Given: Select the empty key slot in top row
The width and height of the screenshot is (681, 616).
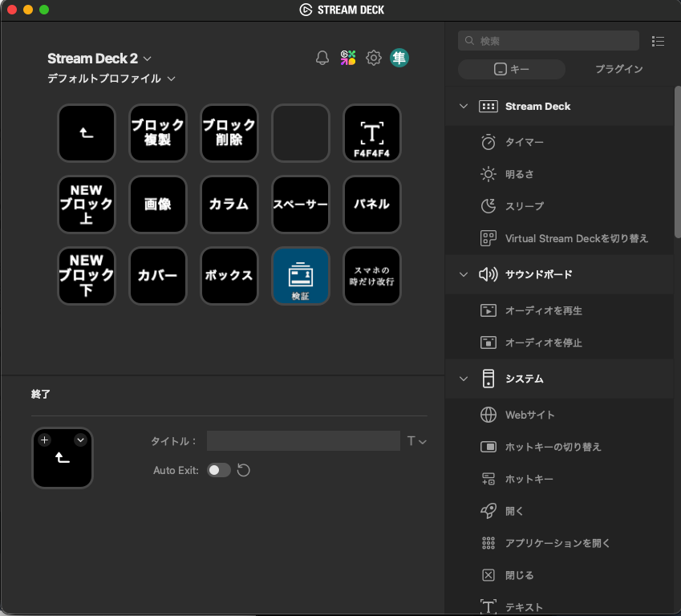Looking at the screenshot, I should 301,133.
